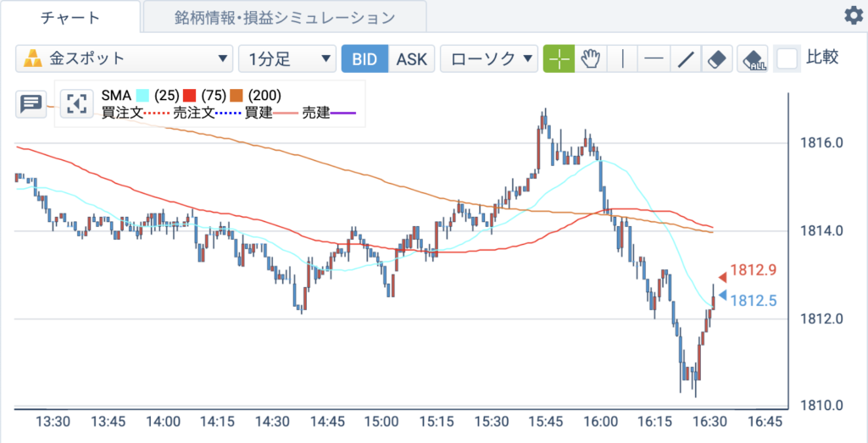The width and height of the screenshot is (868, 443).
Task: Click the erase ALL drawings icon
Action: coord(753,58)
